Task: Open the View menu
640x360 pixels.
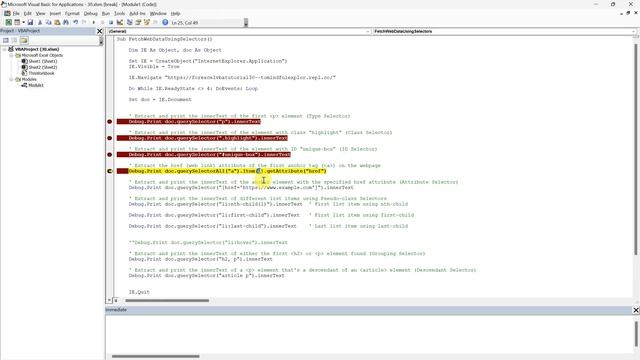Action: pos(40,13)
